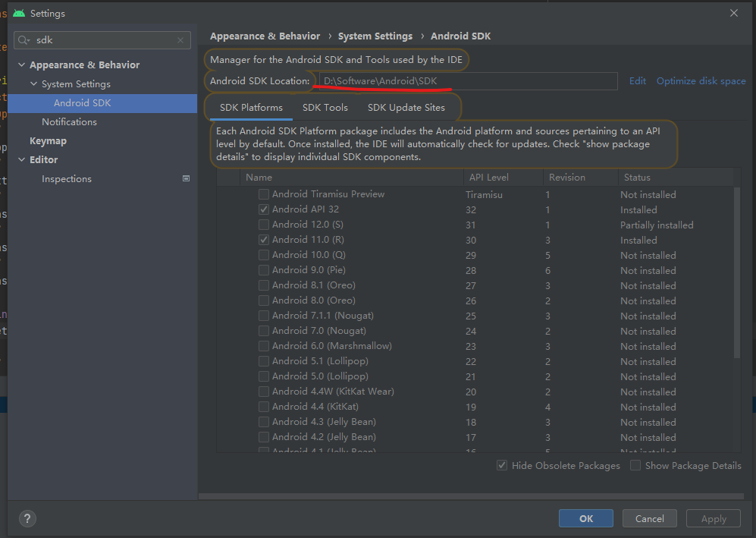The width and height of the screenshot is (756, 538).
Task: Click the Inspections project-level settings icon
Action: point(186,178)
